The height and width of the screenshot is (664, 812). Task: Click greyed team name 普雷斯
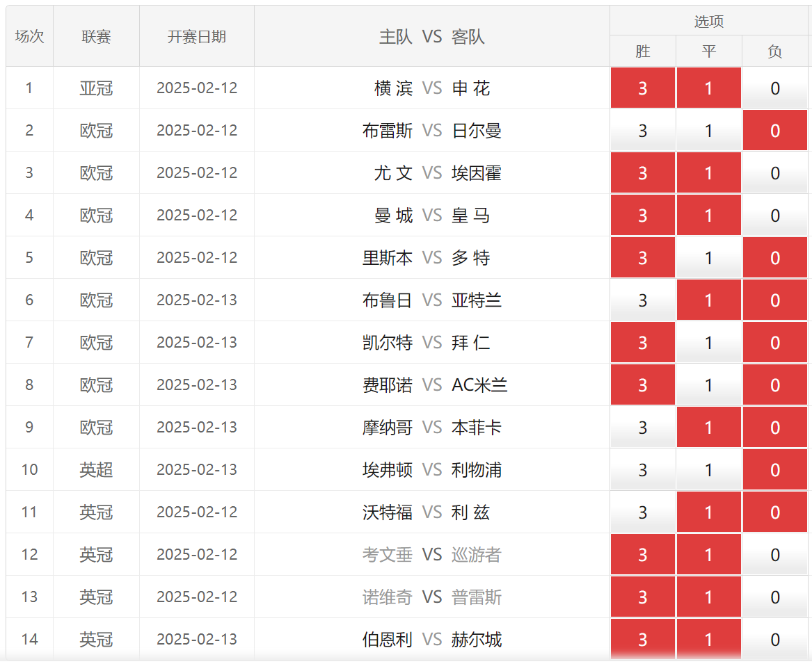477,597
